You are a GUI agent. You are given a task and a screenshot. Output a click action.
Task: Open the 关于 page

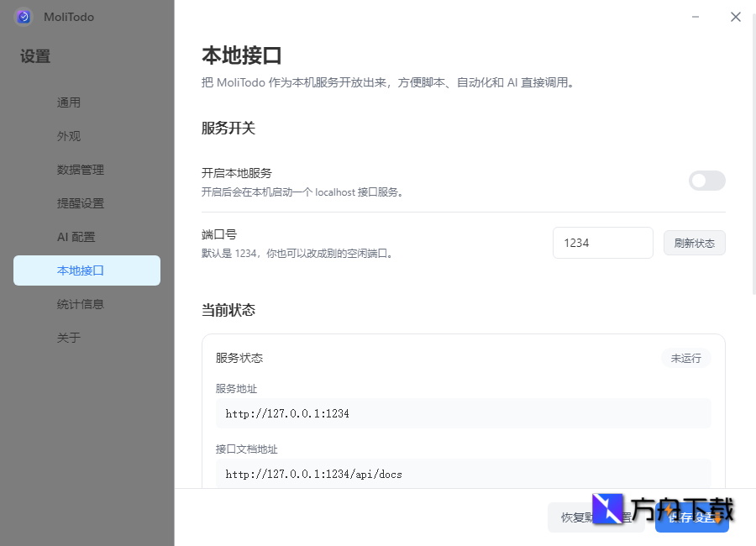pyautogui.click(x=69, y=338)
